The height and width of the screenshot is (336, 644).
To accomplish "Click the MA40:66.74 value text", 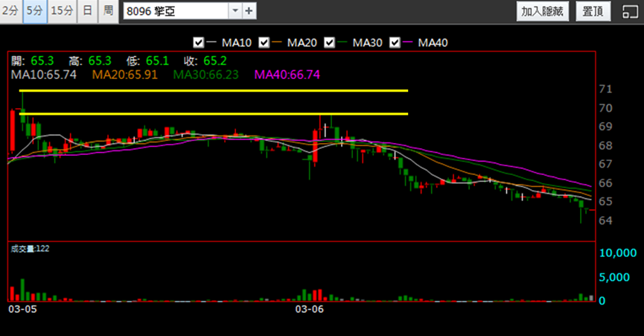I will [x=287, y=75].
